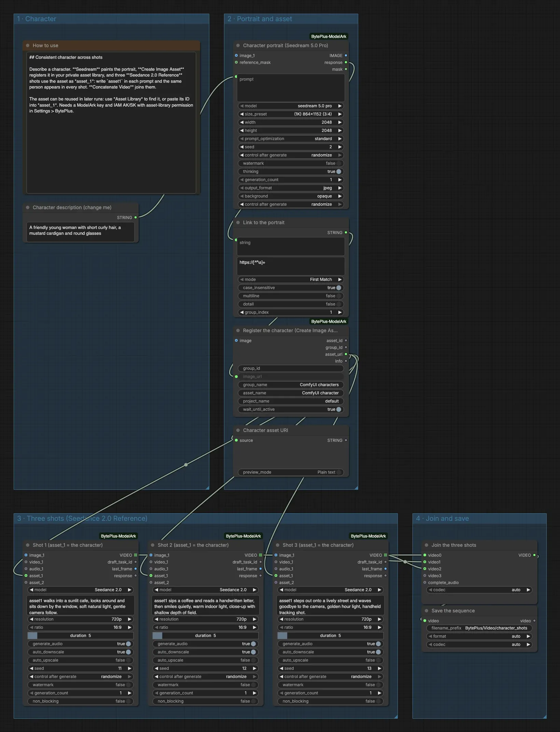560x732 pixels.
Task: Collapse the Character asset URI node dot
Action: (238, 430)
